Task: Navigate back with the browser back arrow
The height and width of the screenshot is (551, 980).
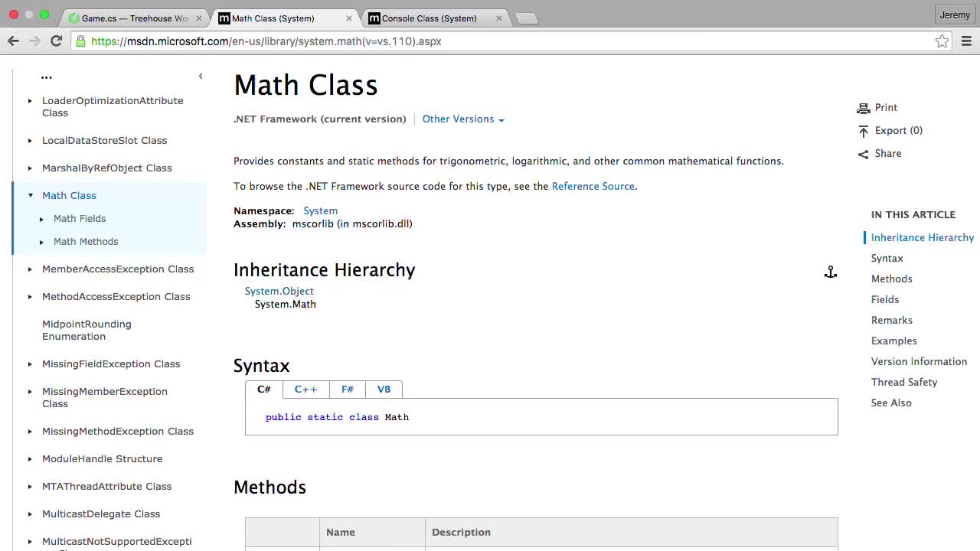Action: click(13, 41)
